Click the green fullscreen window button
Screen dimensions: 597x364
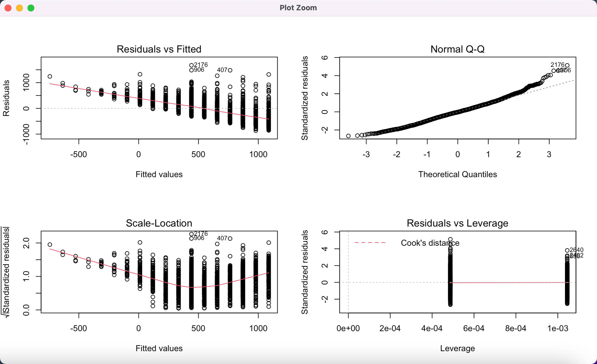pyautogui.click(x=31, y=8)
